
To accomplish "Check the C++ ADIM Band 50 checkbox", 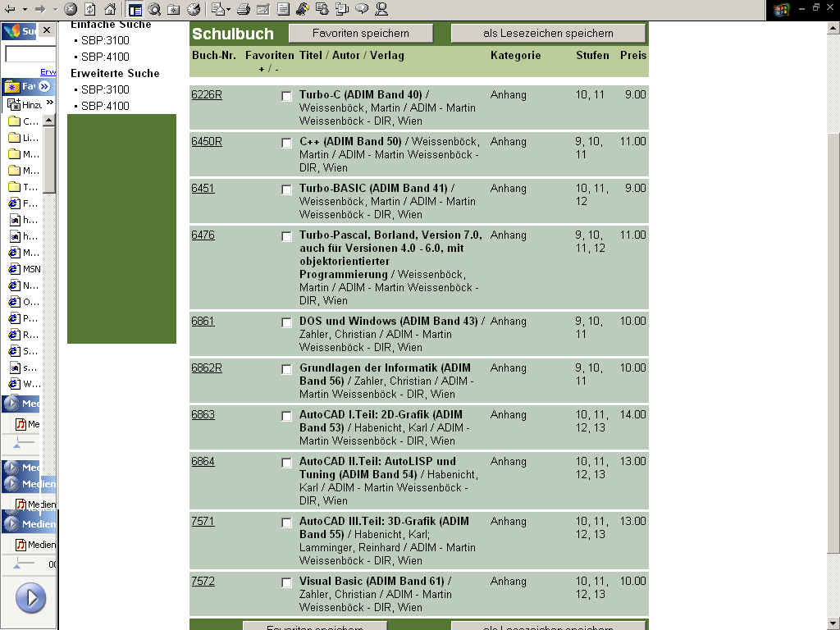I will 286,143.
